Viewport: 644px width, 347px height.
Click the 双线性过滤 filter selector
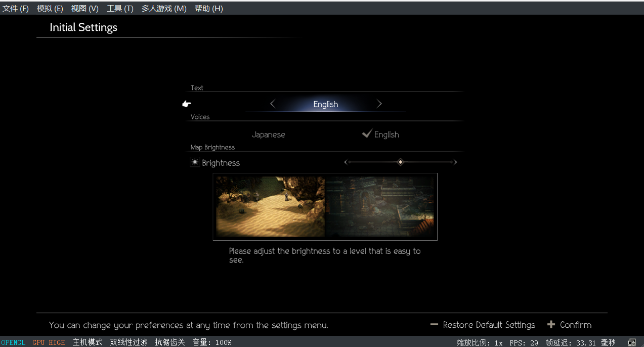click(128, 342)
